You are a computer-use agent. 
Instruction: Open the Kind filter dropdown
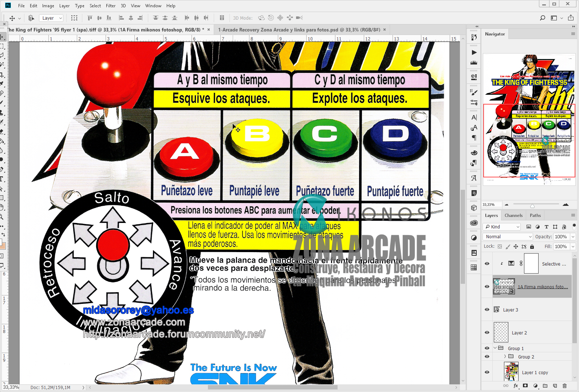(502, 227)
